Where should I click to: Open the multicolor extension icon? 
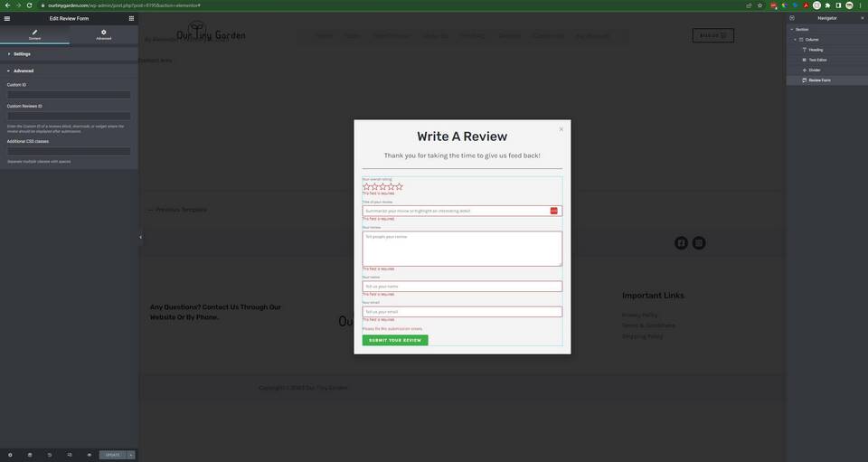coord(785,5)
